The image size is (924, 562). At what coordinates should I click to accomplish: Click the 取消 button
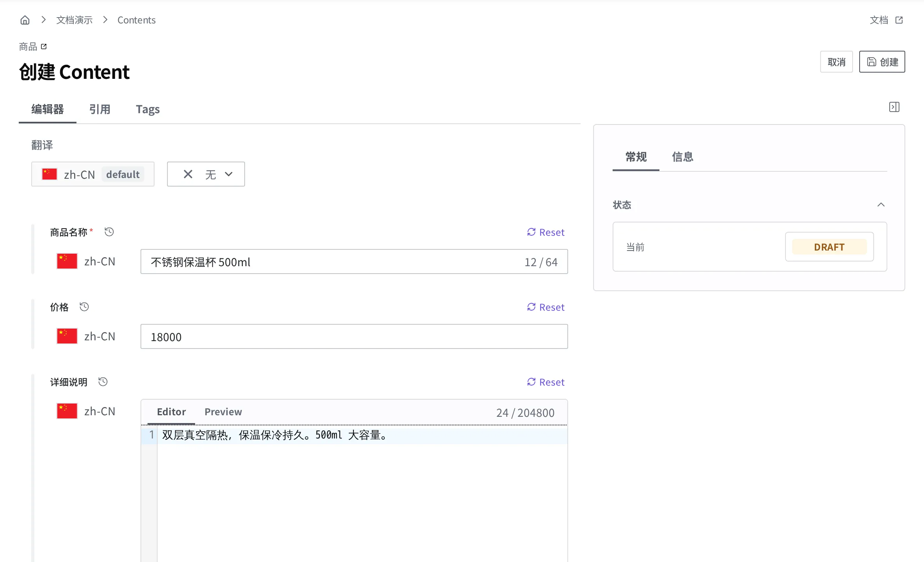pyautogui.click(x=836, y=62)
